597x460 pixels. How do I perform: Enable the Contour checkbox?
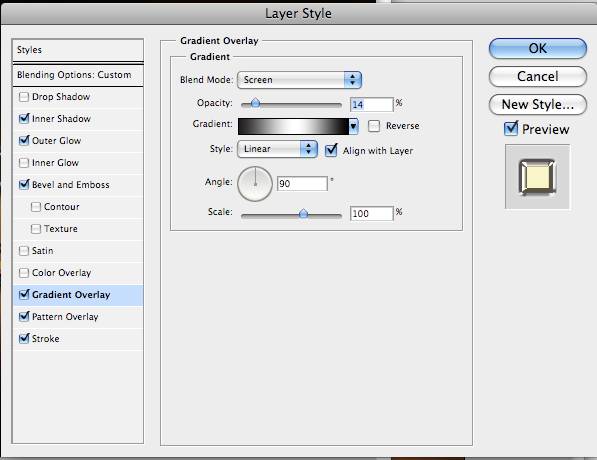coord(36,207)
